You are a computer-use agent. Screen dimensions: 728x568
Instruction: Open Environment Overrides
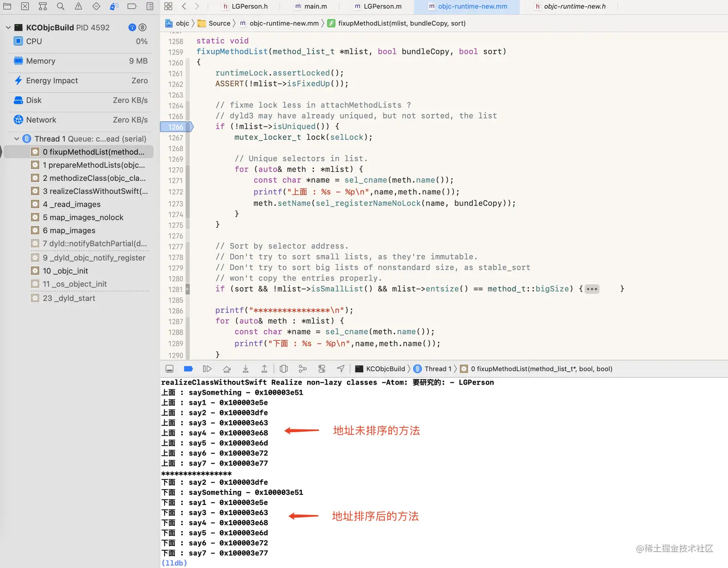322,369
